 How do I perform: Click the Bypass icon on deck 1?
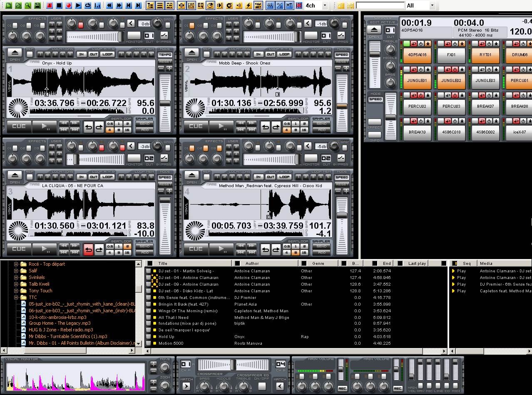(x=164, y=36)
